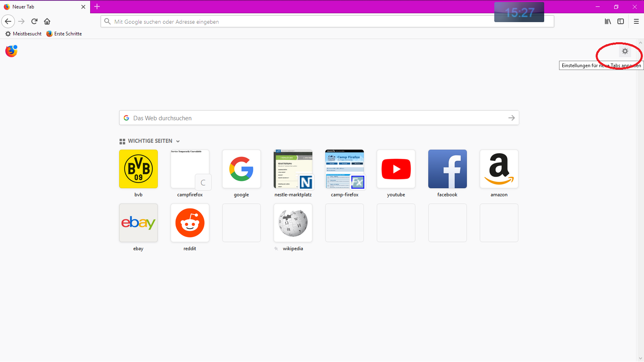Open the home page button
The image size is (644, 362).
point(47,21)
